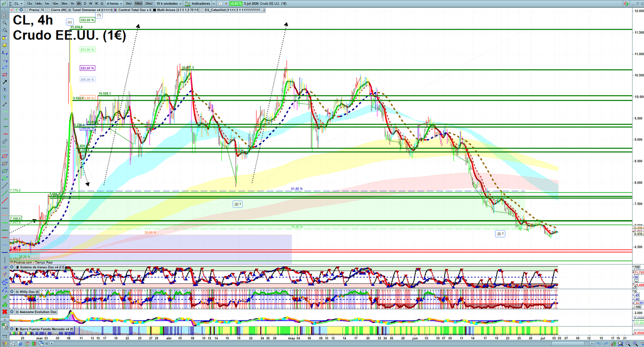The height and width of the screenshot is (347, 644).
Task: Open the share icon in bottom toolbar
Action: [13, 343]
